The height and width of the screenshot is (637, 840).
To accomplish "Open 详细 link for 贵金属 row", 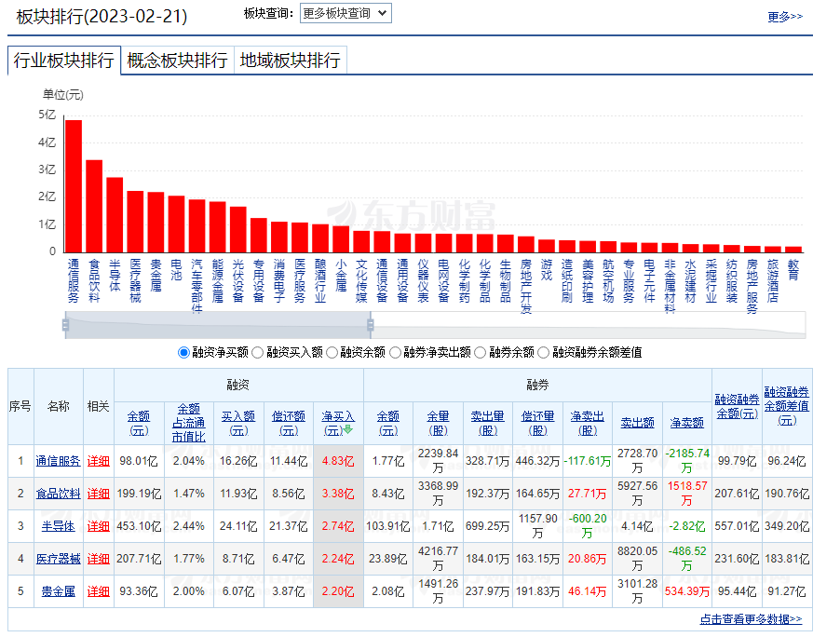I will point(98,591).
